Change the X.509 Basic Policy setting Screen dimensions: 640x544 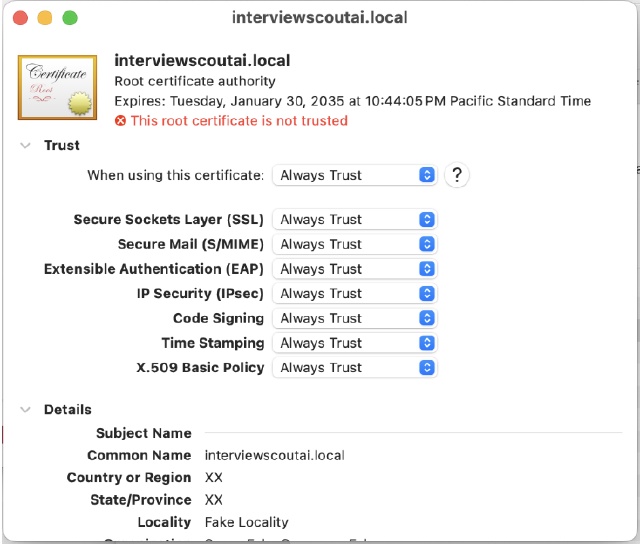(354, 368)
